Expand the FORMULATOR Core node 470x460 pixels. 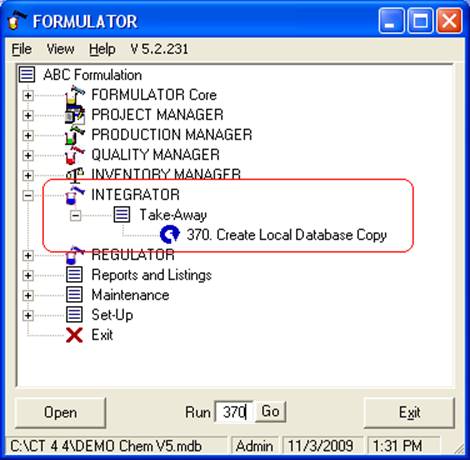click(x=28, y=96)
